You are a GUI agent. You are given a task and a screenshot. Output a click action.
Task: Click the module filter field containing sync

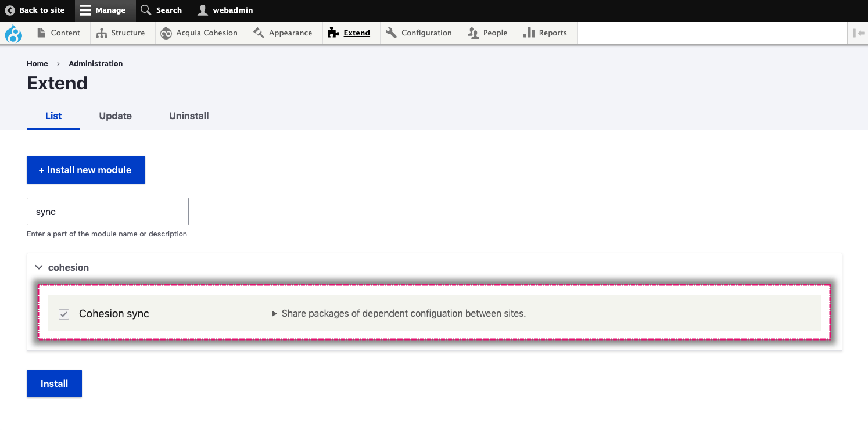[107, 212]
